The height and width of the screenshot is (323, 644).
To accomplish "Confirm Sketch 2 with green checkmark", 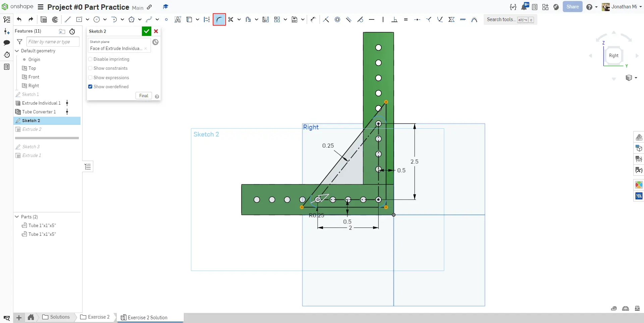I will click(x=146, y=31).
